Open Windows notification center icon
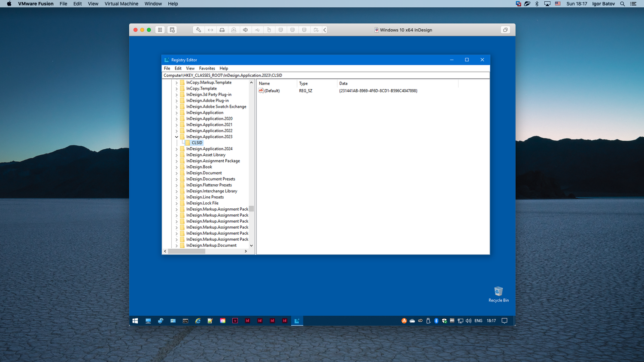The width and height of the screenshot is (644, 362). click(x=504, y=321)
